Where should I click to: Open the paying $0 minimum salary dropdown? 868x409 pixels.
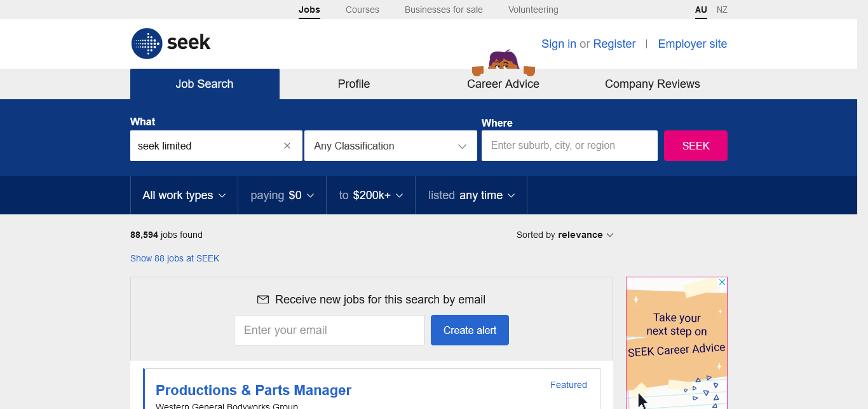pos(282,195)
